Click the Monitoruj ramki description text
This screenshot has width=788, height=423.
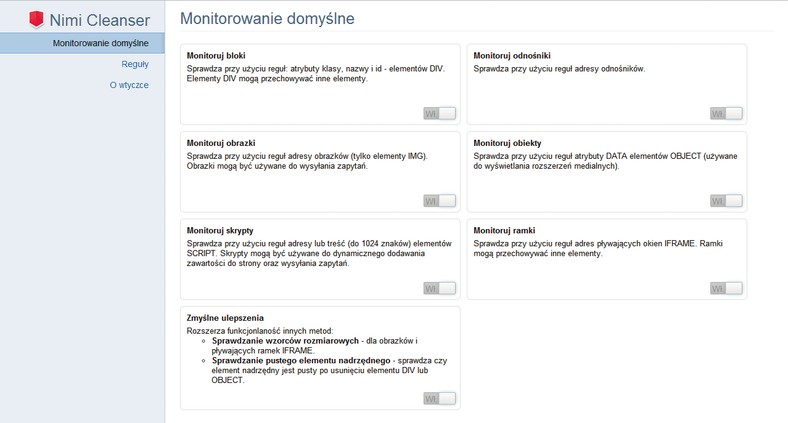(x=598, y=249)
